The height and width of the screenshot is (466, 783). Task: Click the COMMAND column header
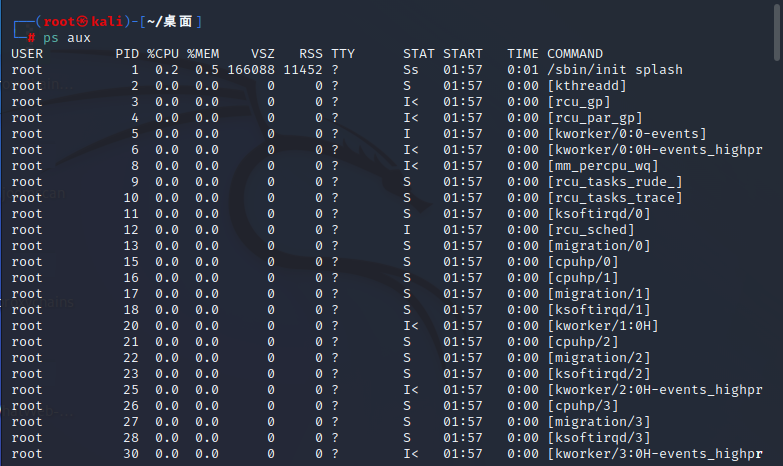coord(575,54)
